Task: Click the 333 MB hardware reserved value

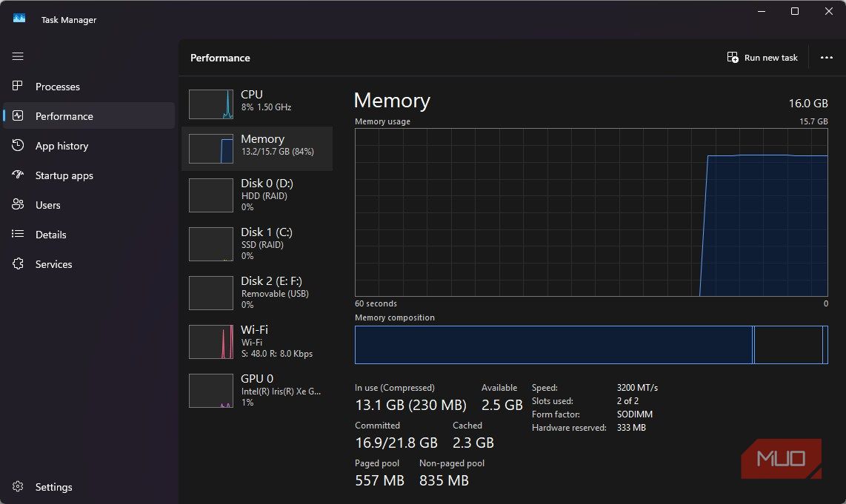Action: pos(631,428)
